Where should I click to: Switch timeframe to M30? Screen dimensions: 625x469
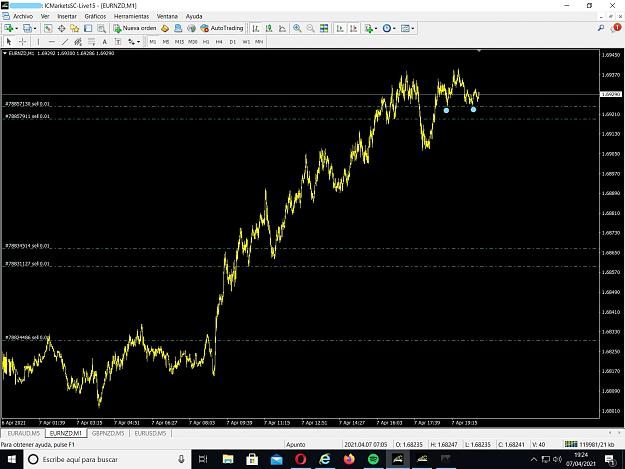193,41
